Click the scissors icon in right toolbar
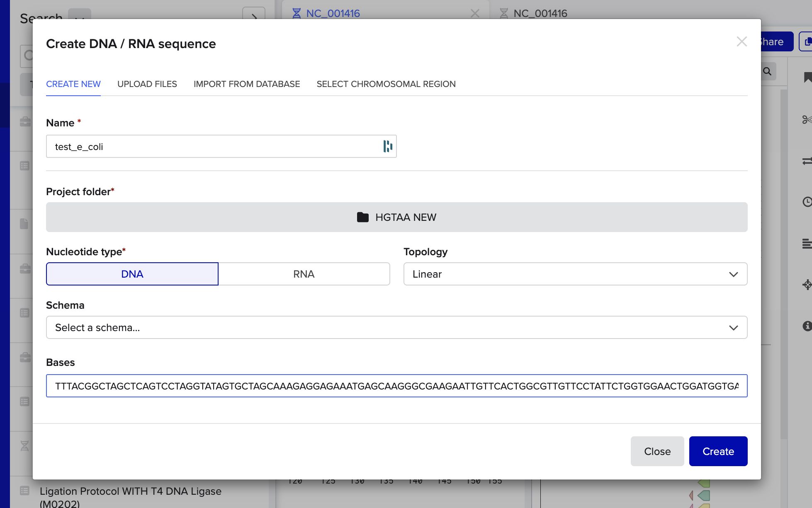This screenshot has height=508, width=812. tap(806, 120)
